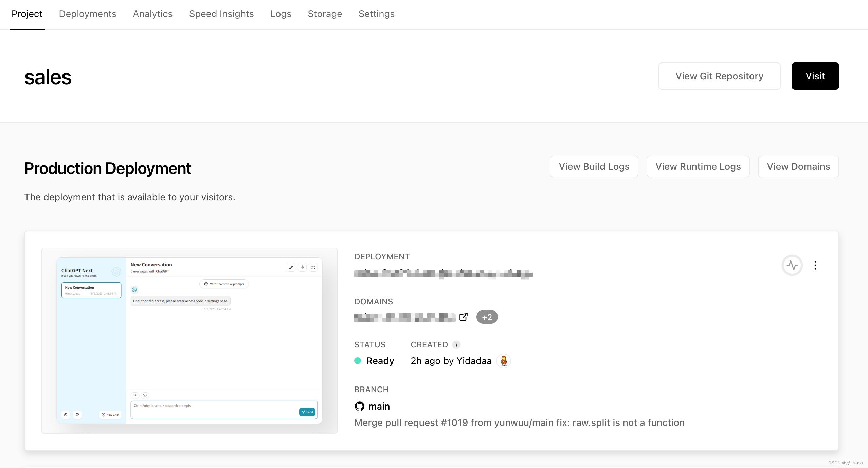The height and width of the screenshot is (468, 868).
Task: Click the green Ready status dot
Action: (358, 361)
